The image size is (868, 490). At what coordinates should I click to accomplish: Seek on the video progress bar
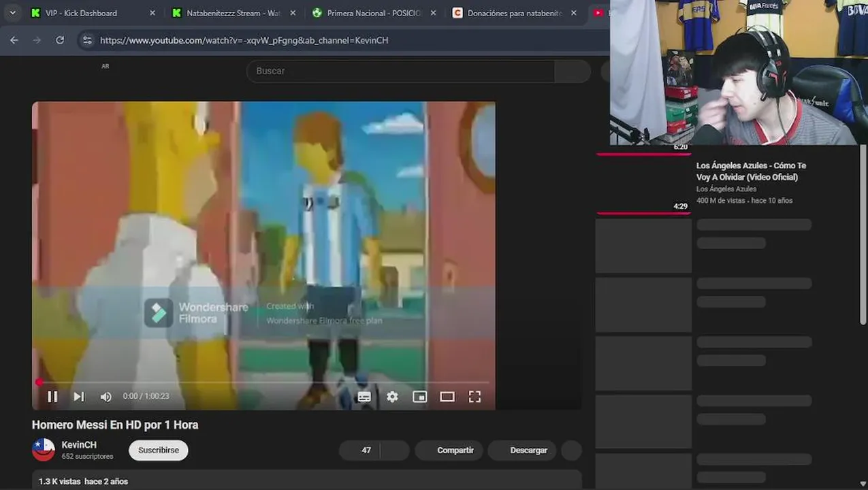tap(263, 382)
